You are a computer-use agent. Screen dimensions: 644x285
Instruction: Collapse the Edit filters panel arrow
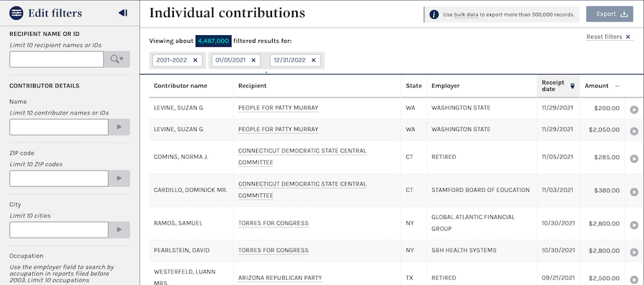123,13
